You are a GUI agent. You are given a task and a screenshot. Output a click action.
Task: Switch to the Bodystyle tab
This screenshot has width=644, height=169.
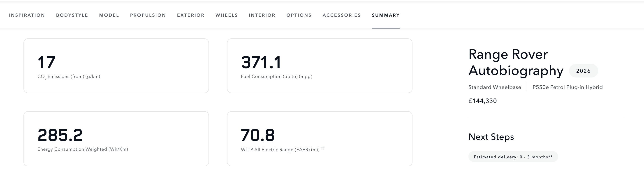pos(72,15)
